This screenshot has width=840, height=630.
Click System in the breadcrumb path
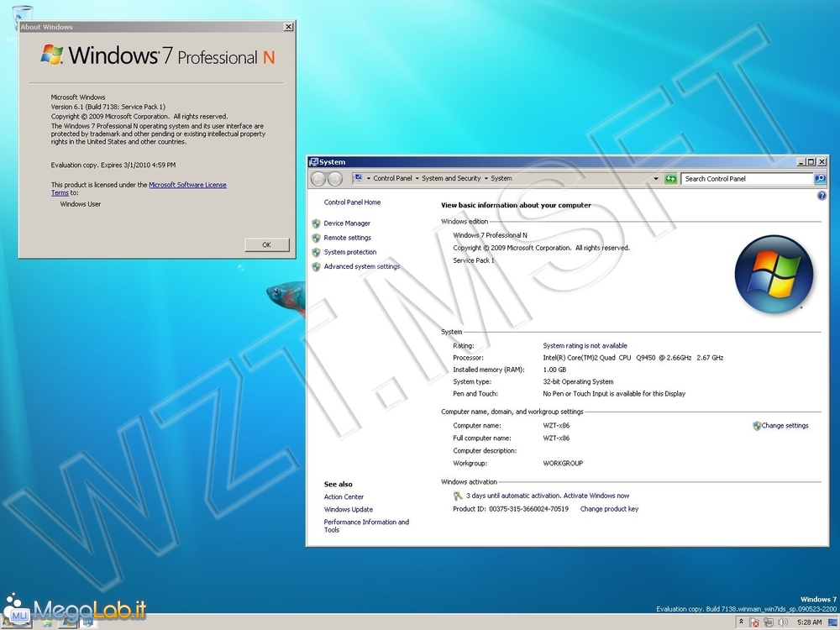[501, 178]
